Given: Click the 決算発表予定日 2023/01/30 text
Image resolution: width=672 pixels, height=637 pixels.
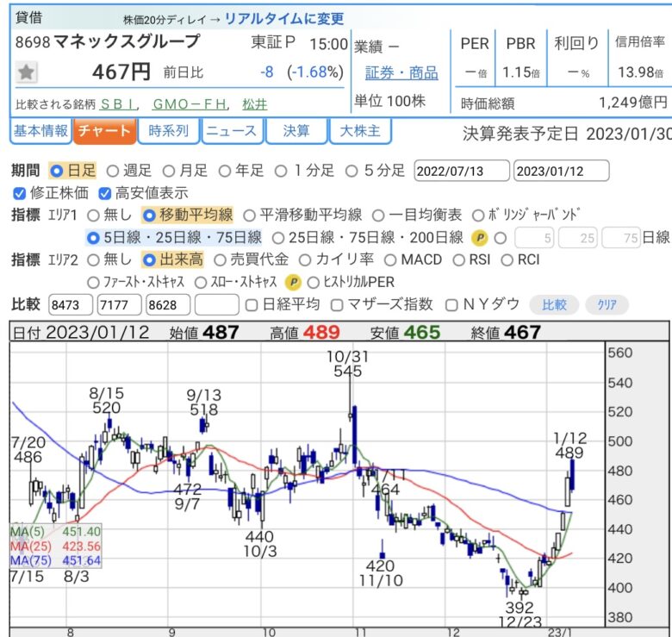Looking at the screenshot, I should 567,134.
